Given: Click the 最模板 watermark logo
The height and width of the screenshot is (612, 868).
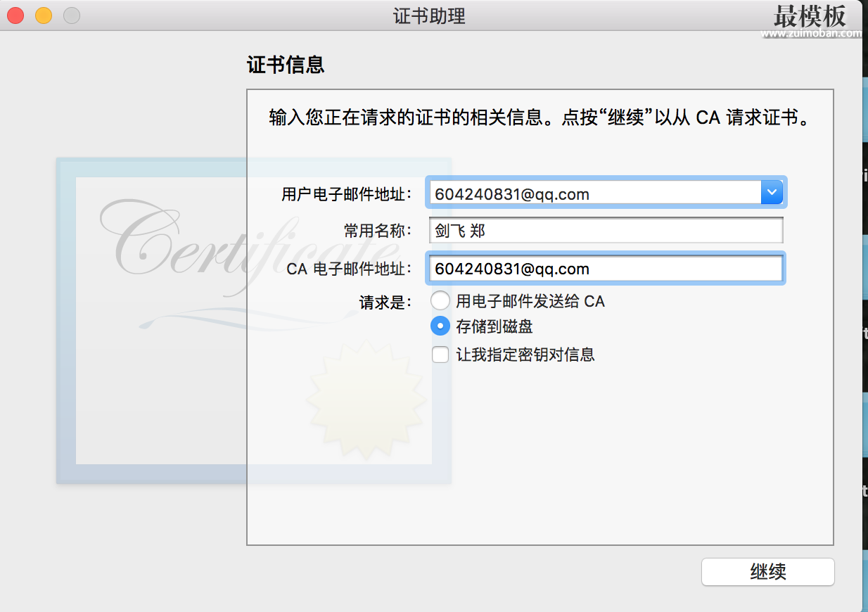Looking at the screenshot, I should (810, 15).
